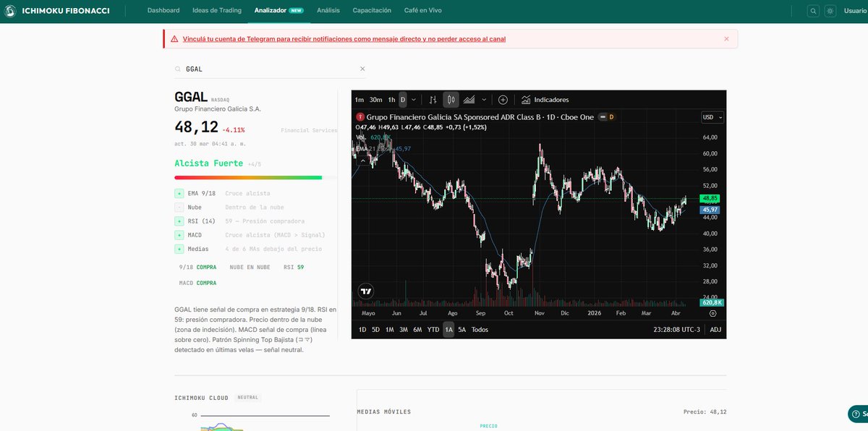Select the 30m chart interval
The image size is (868, 431).
coord(375,100)
